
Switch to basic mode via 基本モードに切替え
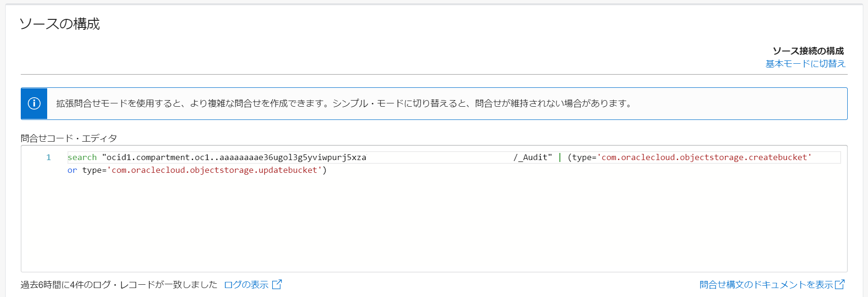tap(805, 64)
